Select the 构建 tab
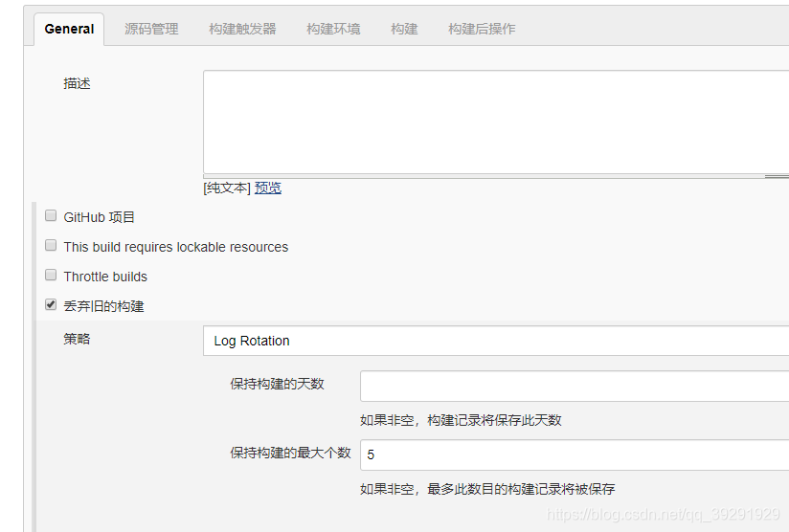789x532 pixels. point(405,29)
